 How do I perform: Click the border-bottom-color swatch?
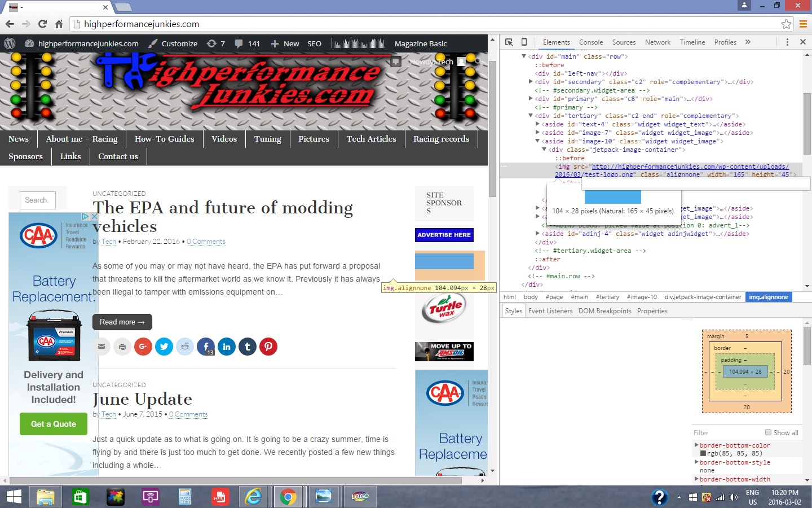(x=703, y=453)
